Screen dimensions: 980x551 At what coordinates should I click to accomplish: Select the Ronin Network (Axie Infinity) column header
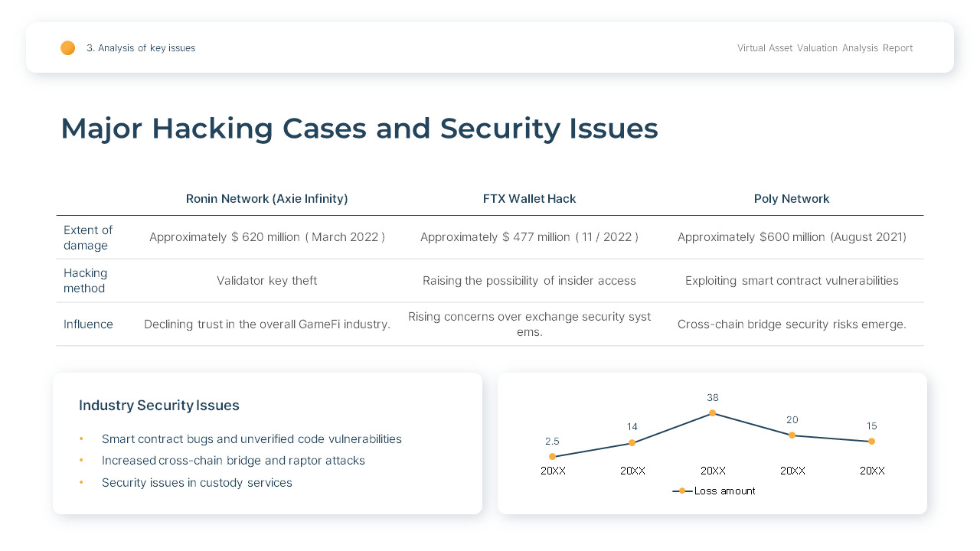tap(266, 199)
